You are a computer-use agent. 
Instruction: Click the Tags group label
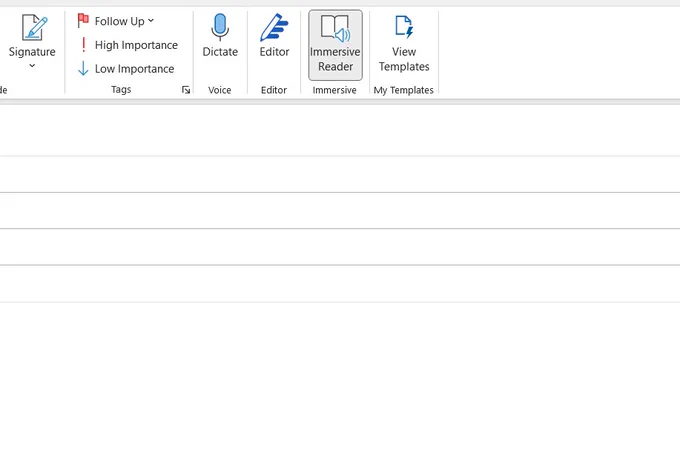pyautogui.click(x=121, y=89)
